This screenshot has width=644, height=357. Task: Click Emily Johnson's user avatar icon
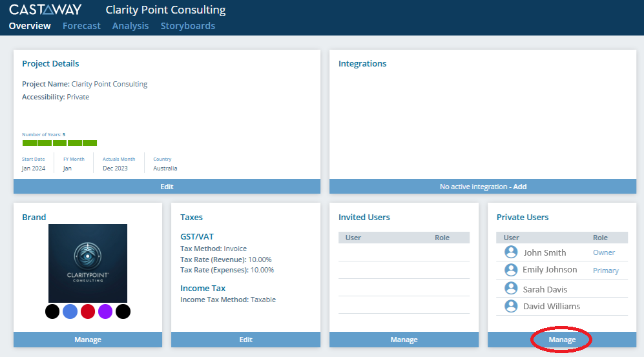pyautogui.click(x=511, y=270)
